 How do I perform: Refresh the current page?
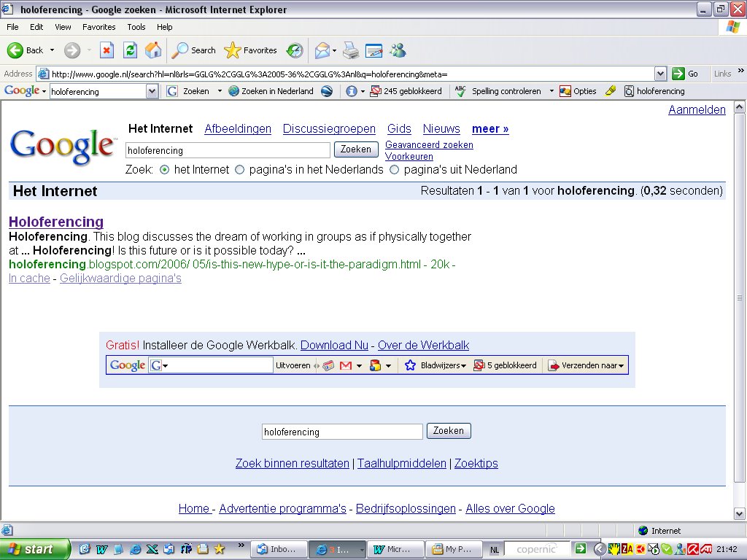tap(130, 50)
